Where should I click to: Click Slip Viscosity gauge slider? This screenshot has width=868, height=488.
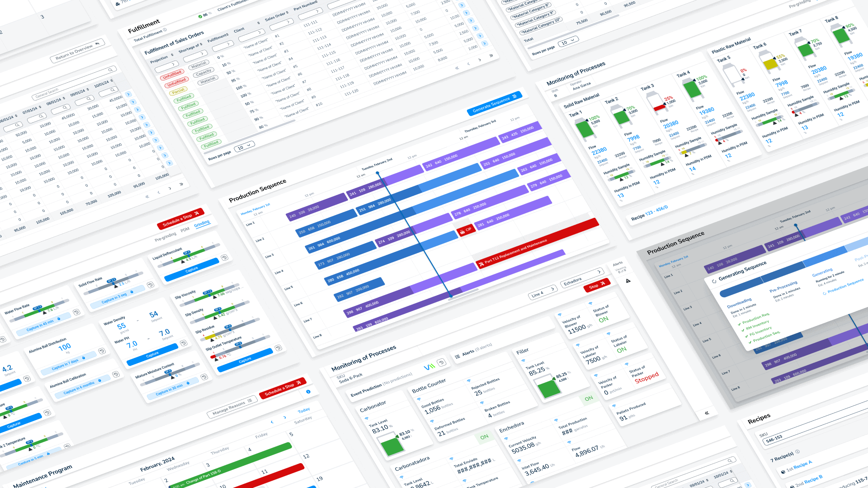point(209,294)
